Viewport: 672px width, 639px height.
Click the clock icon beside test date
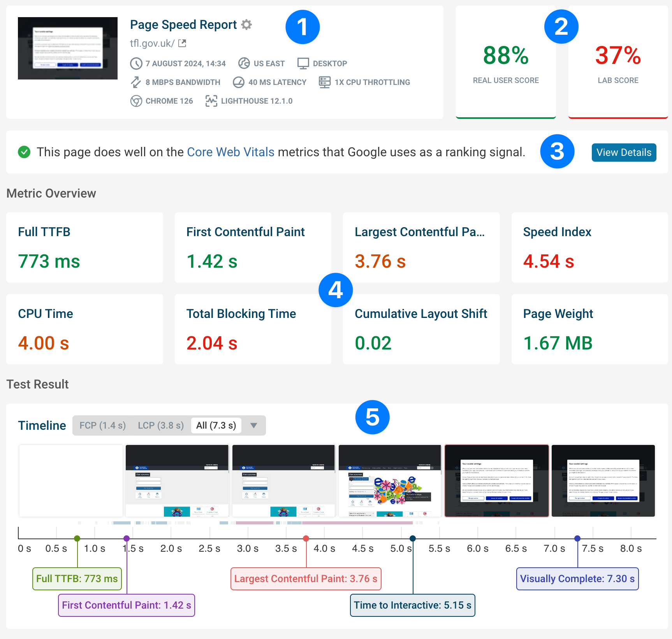tap(136, 64)
